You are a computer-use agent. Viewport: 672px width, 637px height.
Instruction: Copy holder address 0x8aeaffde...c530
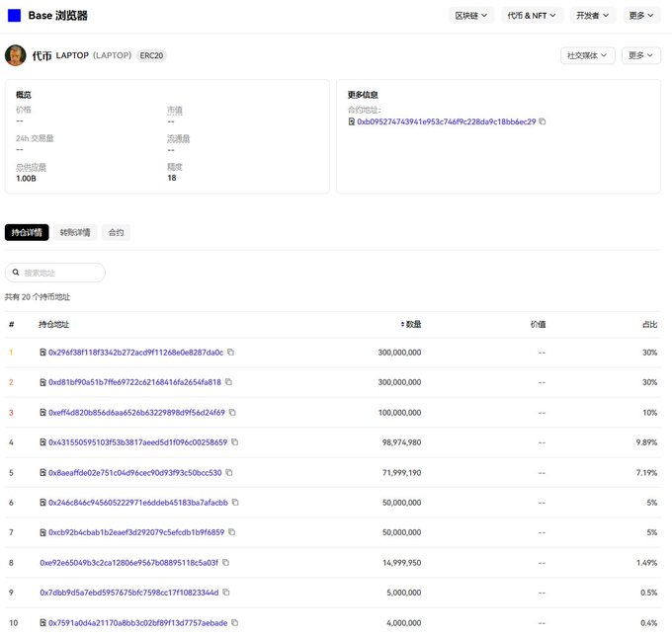coord(229,472)
